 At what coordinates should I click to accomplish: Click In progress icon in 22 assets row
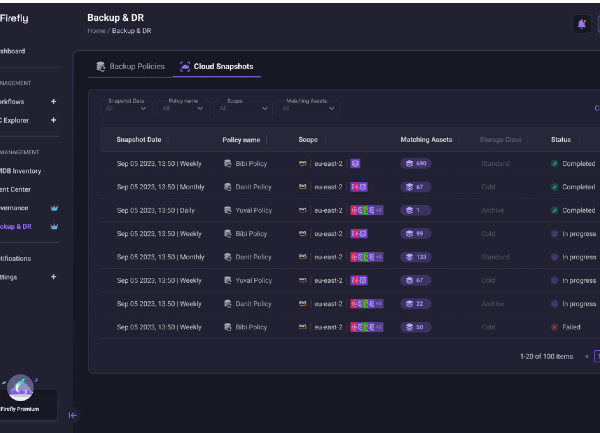coord(554,304)
